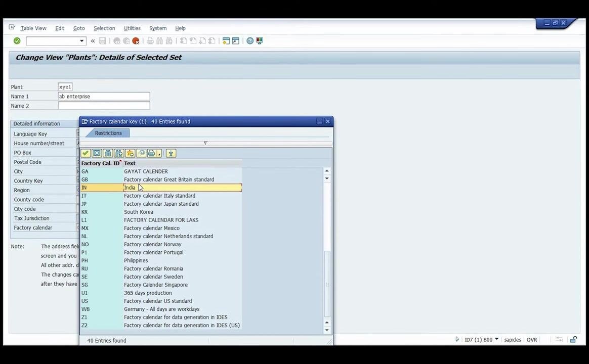Open the command field dropdown arrow

click(x=81, y=41)
